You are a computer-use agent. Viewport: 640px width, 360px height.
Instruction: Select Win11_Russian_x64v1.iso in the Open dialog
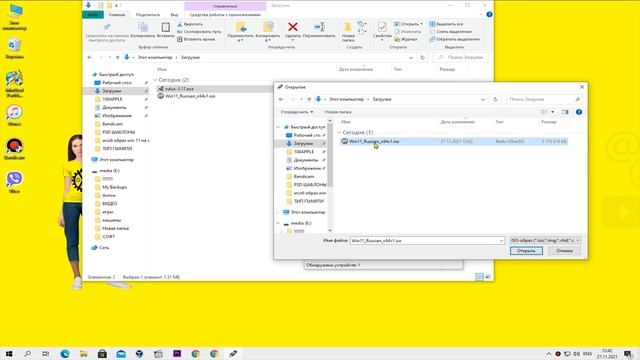(x=453, y=141)
